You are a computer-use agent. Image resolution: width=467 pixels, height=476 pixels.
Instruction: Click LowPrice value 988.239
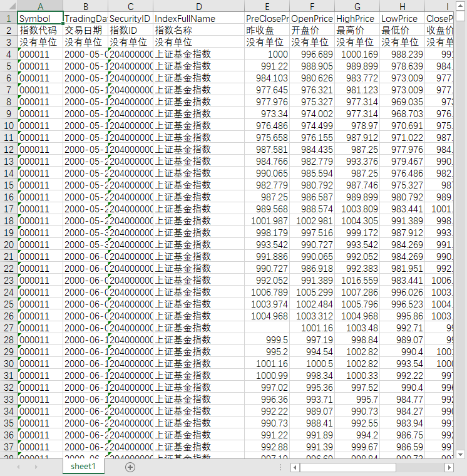pyautogui.click(x=403, y=54)
